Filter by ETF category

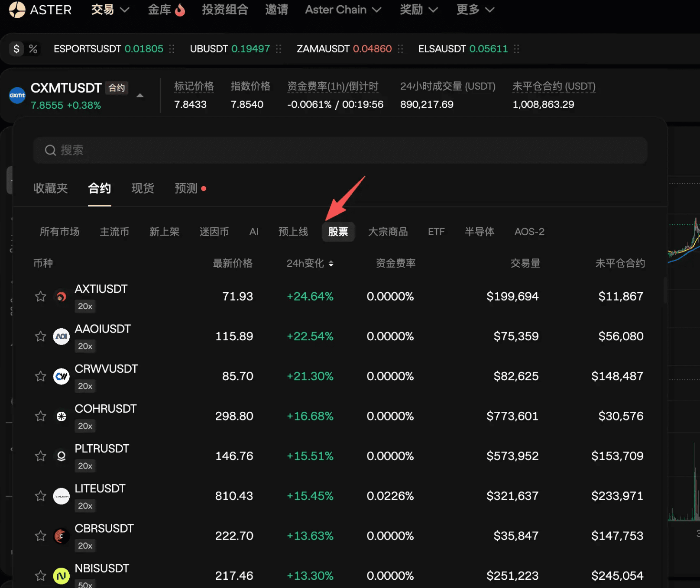(x=436, y=232)
